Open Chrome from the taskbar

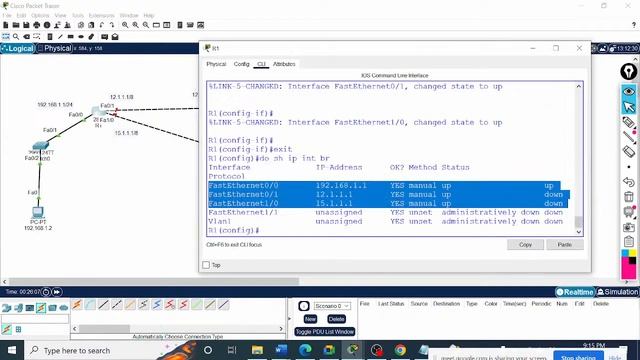point(400,350)
